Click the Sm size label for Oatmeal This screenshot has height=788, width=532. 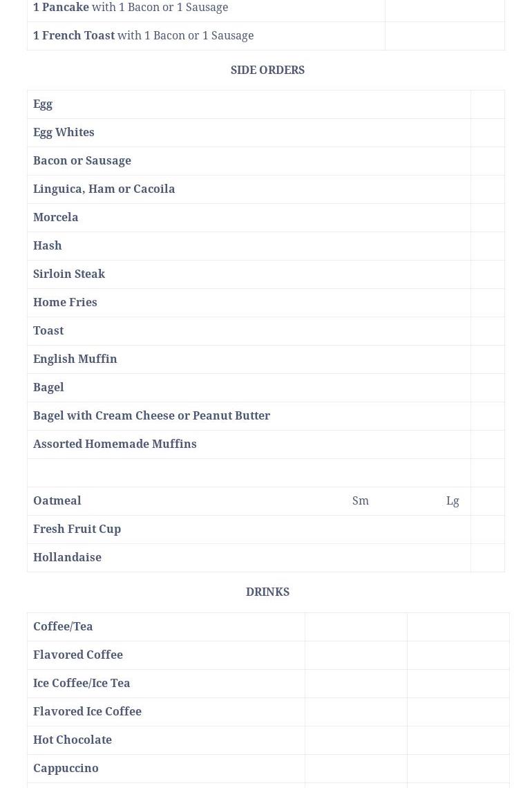coord(361,500)
